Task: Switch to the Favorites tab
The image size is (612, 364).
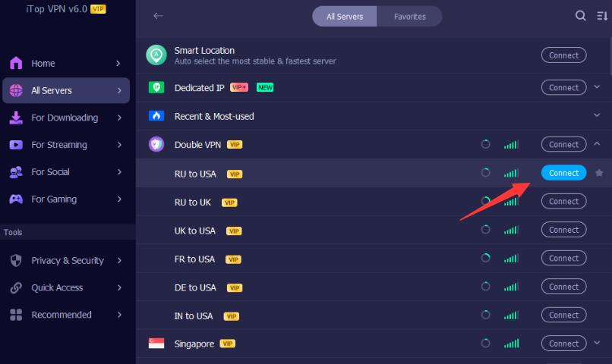Action: coord(409,17)
